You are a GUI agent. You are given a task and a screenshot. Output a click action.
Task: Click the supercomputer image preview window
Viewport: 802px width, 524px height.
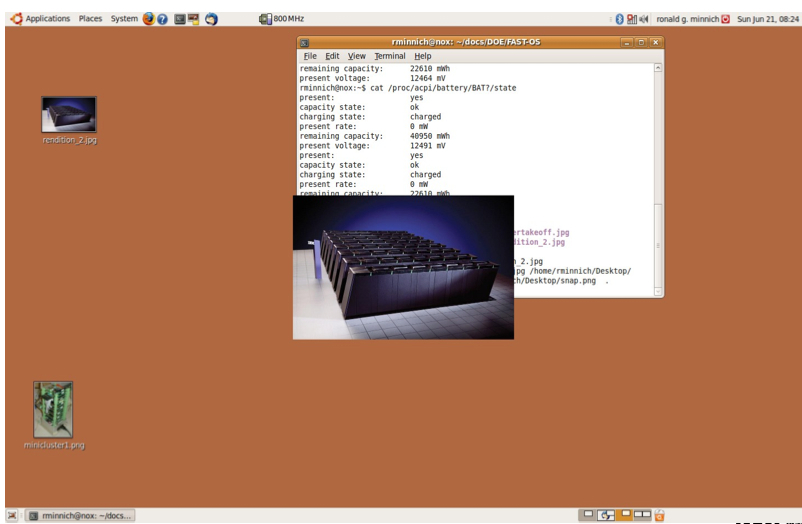(403, 267)
